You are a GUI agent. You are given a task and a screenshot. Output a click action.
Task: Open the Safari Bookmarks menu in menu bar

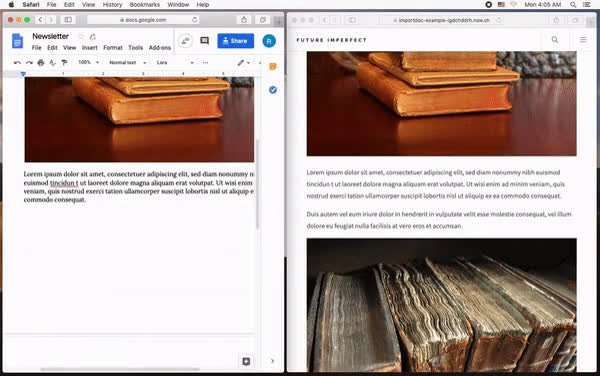coord(145,5)
